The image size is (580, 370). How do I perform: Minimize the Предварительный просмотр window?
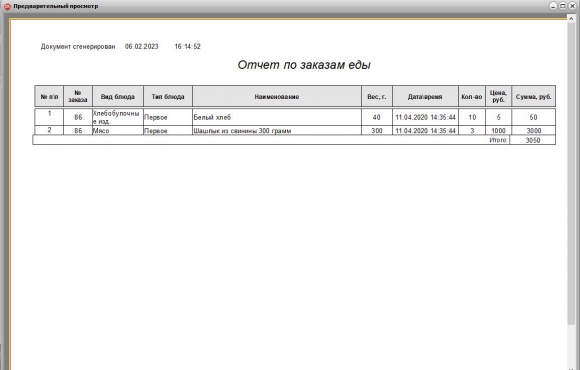point(553,6)
